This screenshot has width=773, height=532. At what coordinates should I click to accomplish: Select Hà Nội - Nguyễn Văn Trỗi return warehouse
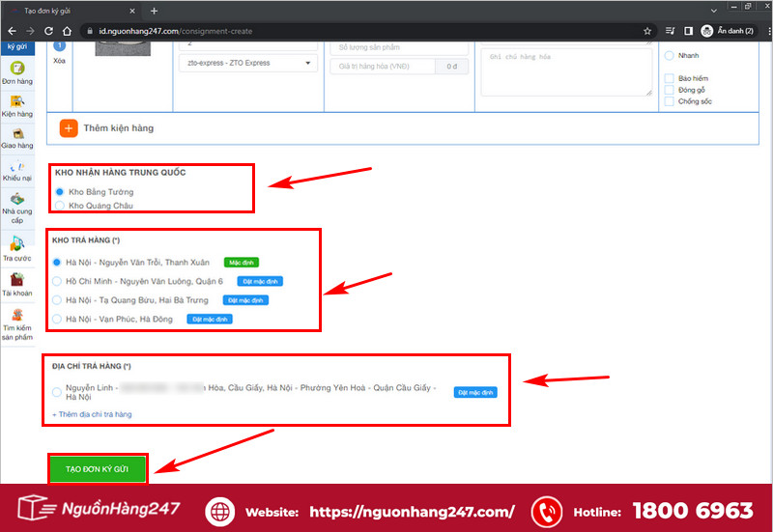tap(57, 262)
